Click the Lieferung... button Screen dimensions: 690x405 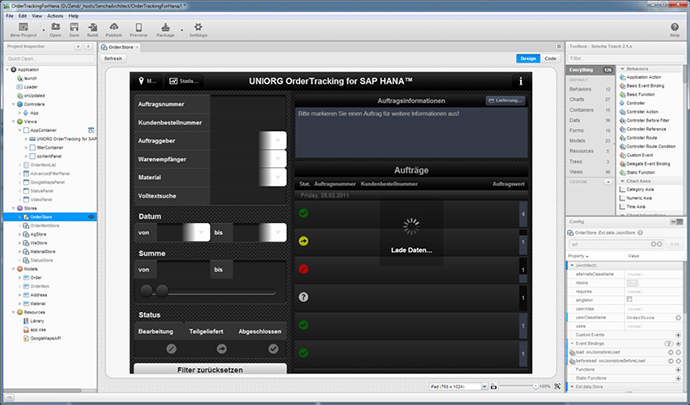coord(505,100)
